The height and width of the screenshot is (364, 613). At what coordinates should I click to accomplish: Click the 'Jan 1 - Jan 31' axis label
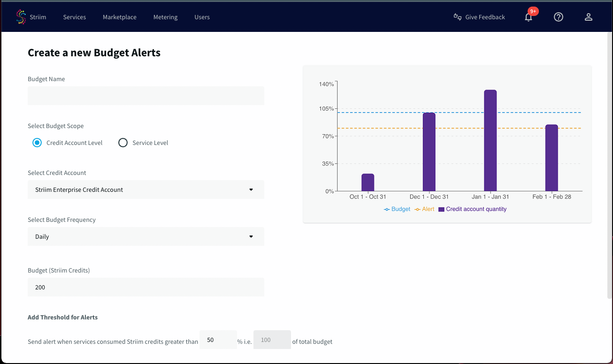(490, 197)
